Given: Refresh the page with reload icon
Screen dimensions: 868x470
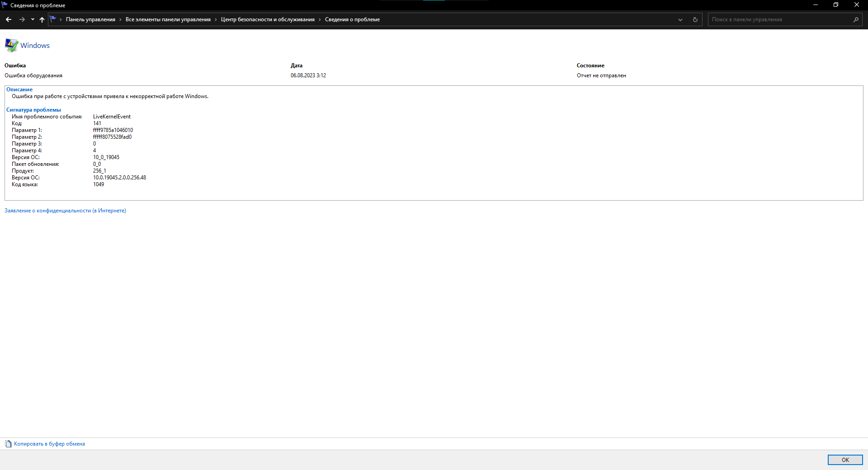Looking at the screenshot, I should (695, 19).
